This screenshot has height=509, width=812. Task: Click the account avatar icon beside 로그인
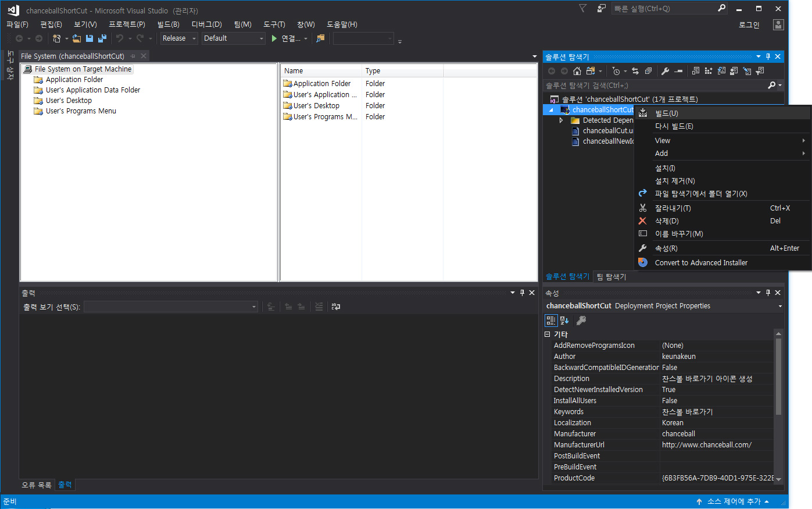coord(778,24)
